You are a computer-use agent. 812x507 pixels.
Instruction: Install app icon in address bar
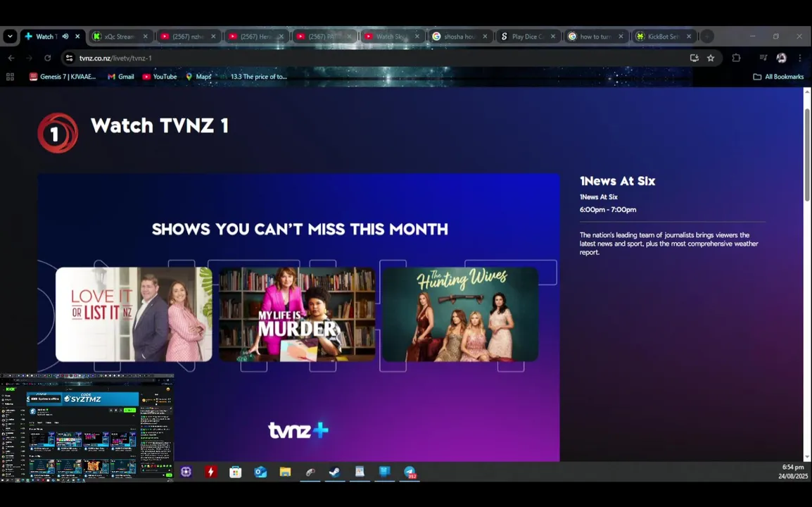pos(694,58)
